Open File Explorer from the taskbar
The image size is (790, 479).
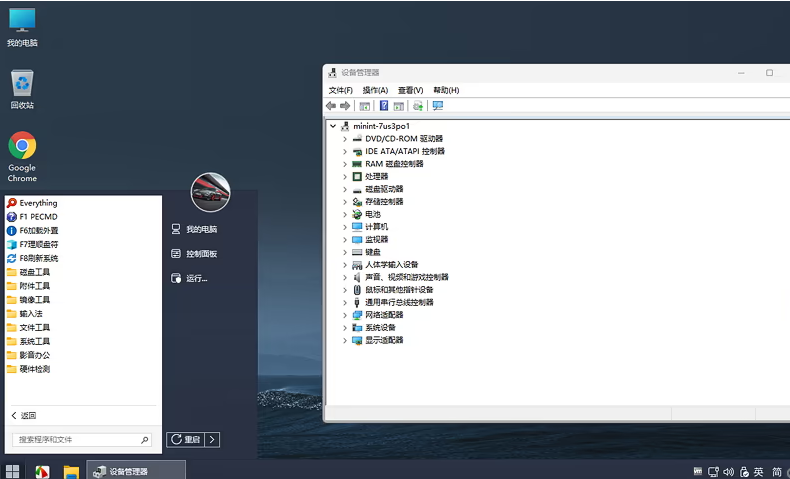click(x=71, y=471)
